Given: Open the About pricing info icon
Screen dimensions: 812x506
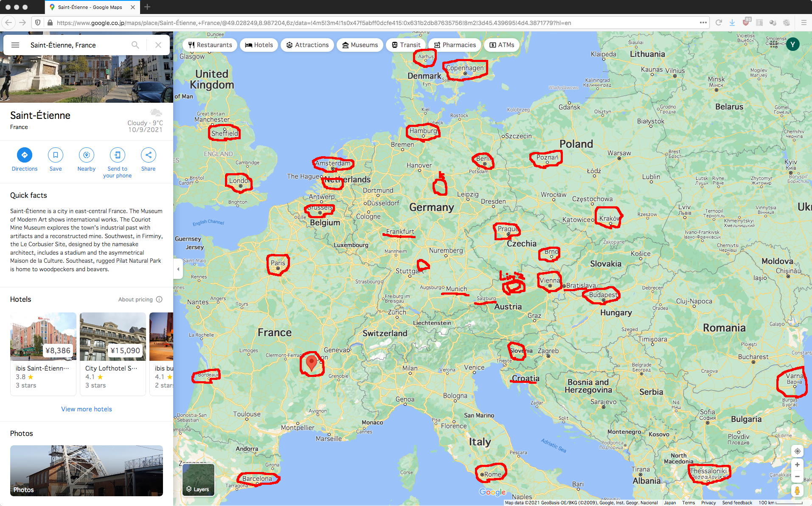Looking at the screenshot, I should point(159,299).
